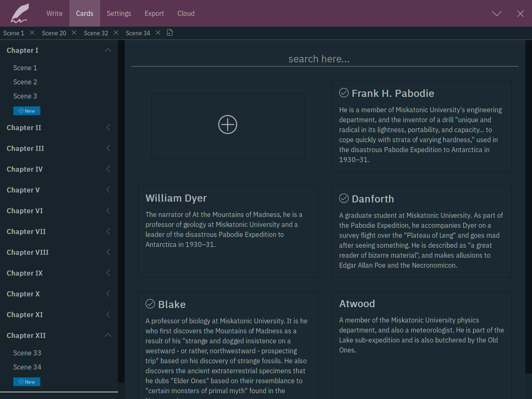This screenshot has width=532, height=399.
Task: Expand Chapter VII section
Action: (x=108, y=232)
